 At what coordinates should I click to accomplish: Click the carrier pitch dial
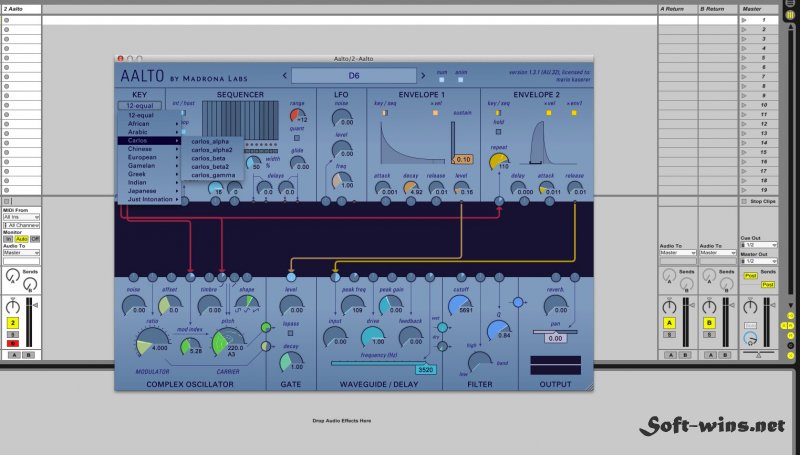(x=228, y=341)
